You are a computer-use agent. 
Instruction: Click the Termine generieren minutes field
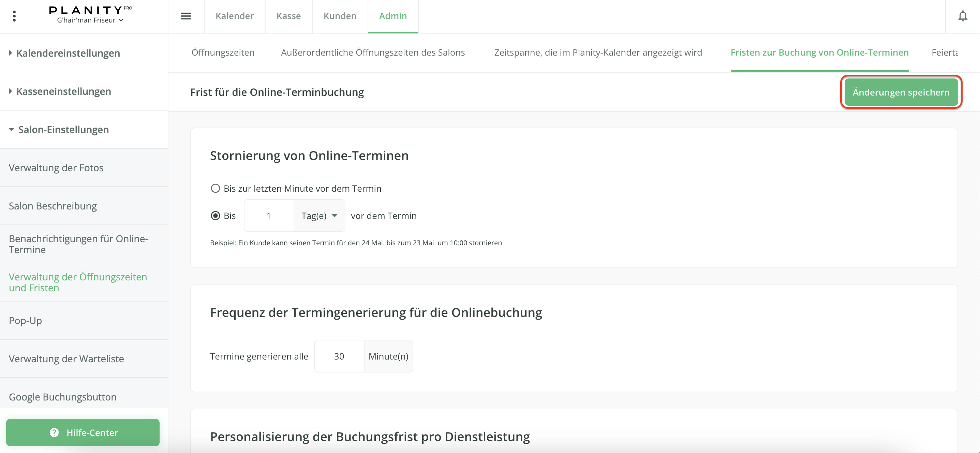[339, 356]
